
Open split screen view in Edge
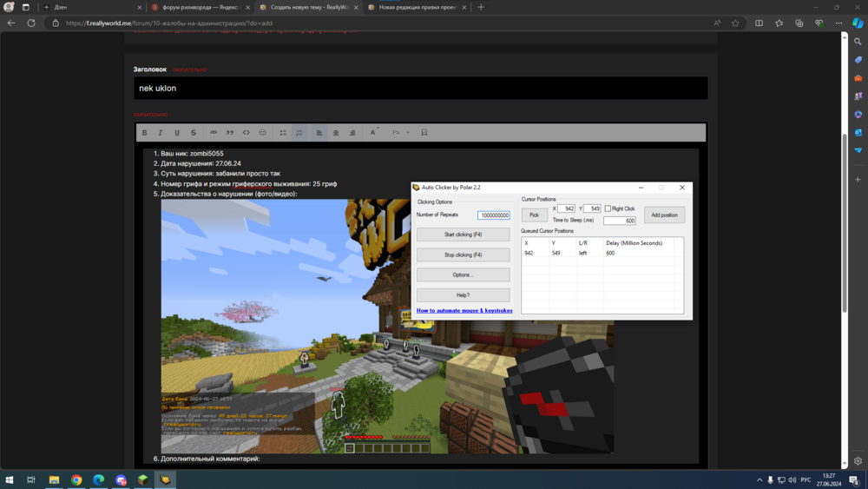click(759, 23)
